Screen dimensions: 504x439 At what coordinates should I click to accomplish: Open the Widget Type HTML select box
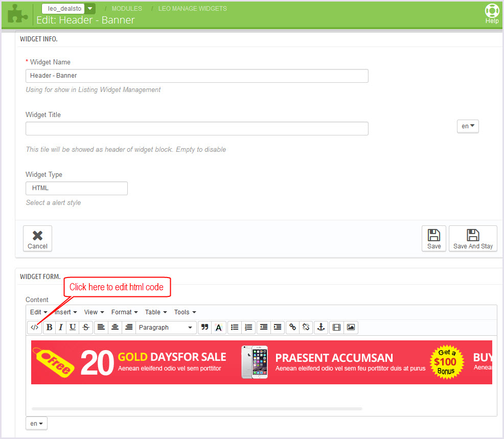(x=77, y=189)
